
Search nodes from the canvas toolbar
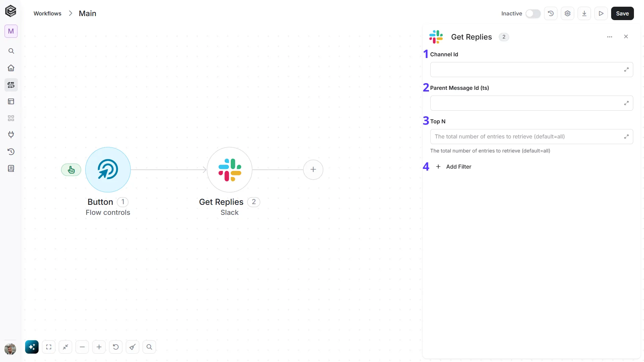pos(149,347)
